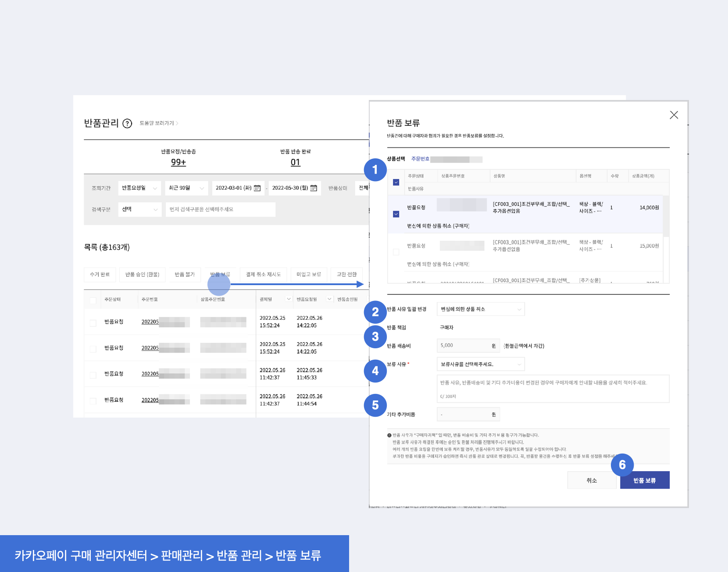This screenshot has height=572, width=728.
Task: Open calendar icon for start date 2022-03-01
Action: point(257,188)
